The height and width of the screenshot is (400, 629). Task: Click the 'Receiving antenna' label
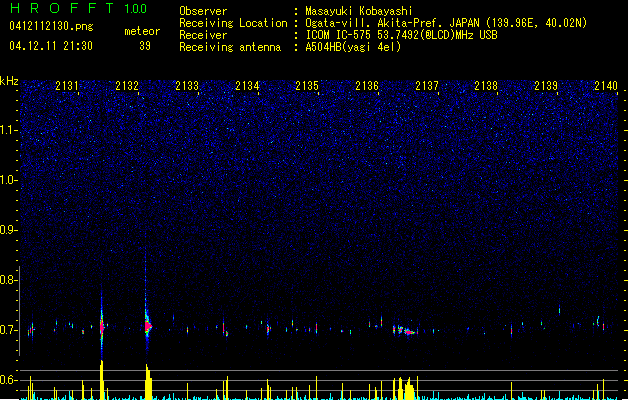point(230,47)
